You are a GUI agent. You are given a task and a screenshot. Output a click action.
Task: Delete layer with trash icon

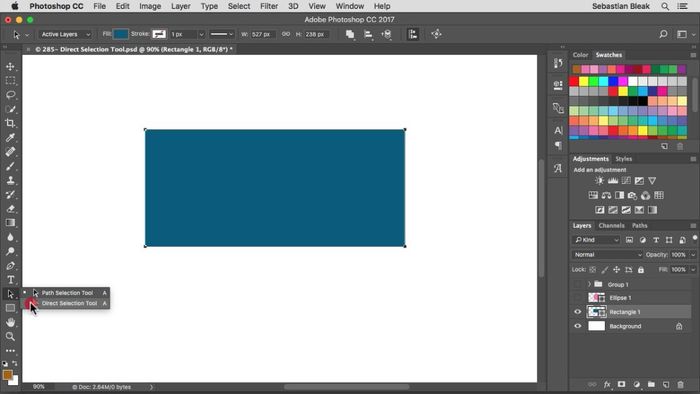point(680,384)
